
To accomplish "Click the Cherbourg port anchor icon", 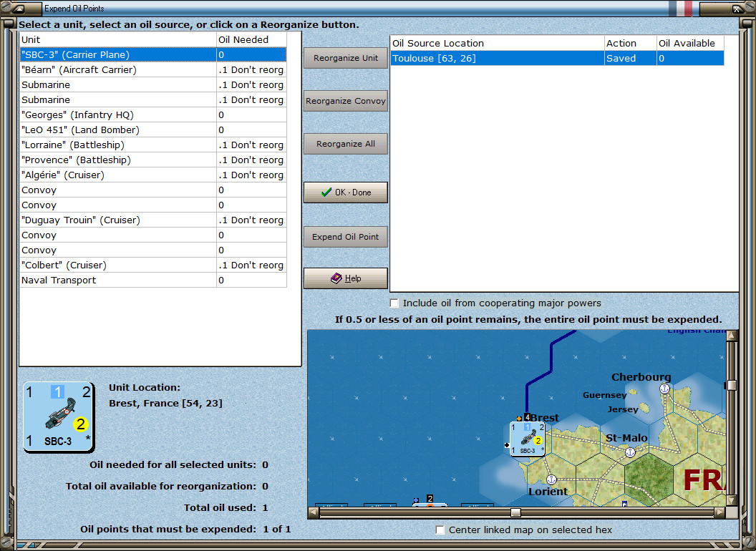I will (664, 389).
